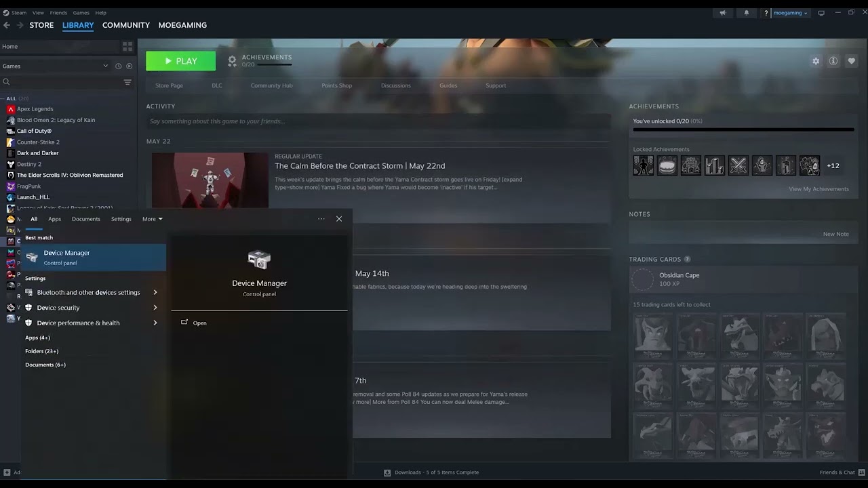Click Device Manager icon in preview pane
This screenshot has height=488, width=868.
tap(259, 260)
